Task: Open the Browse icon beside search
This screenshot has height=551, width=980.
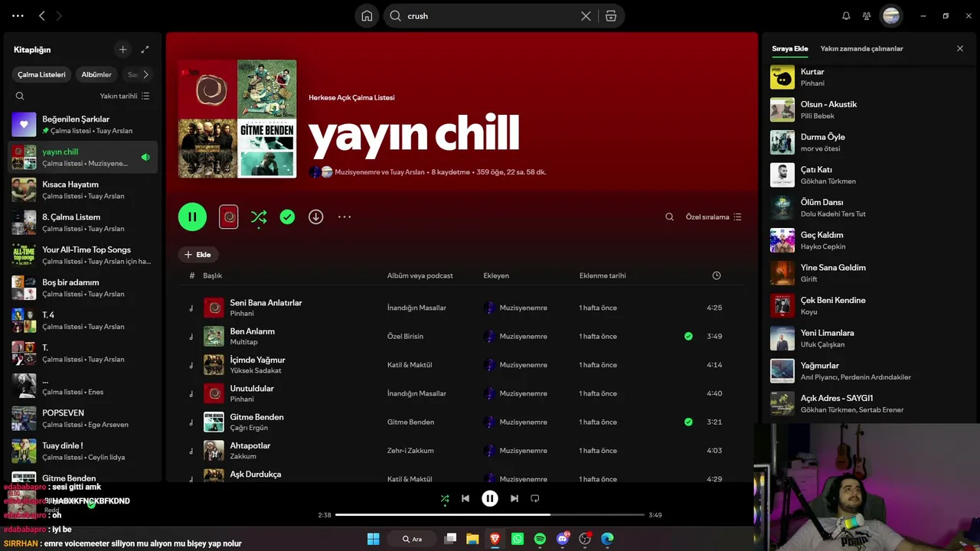Action: pyautogui.click(x=611, y=16)
